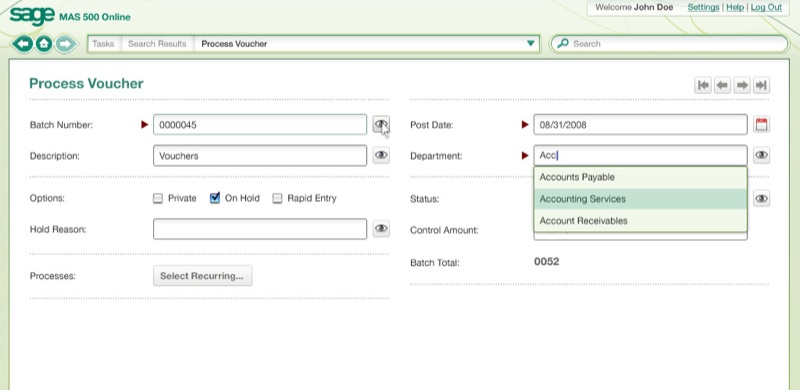Image resolution: width=800 pixels, height=390 pixels.
Task: Click the Options label
Action: [47, 199]
